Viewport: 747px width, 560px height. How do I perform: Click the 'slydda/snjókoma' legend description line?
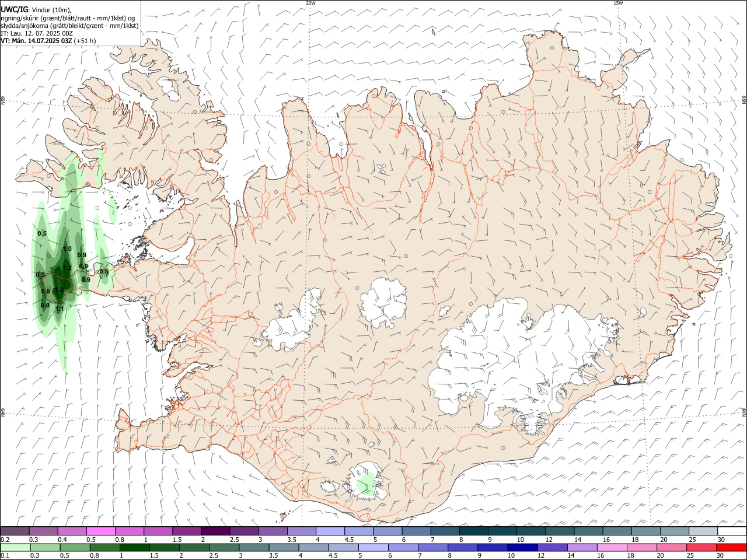69,26
